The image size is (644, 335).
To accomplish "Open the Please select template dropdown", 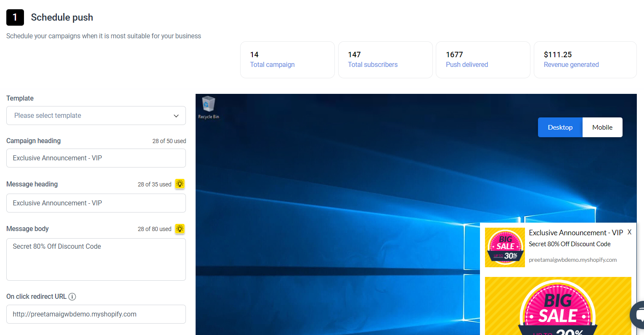I will [96, 116].
